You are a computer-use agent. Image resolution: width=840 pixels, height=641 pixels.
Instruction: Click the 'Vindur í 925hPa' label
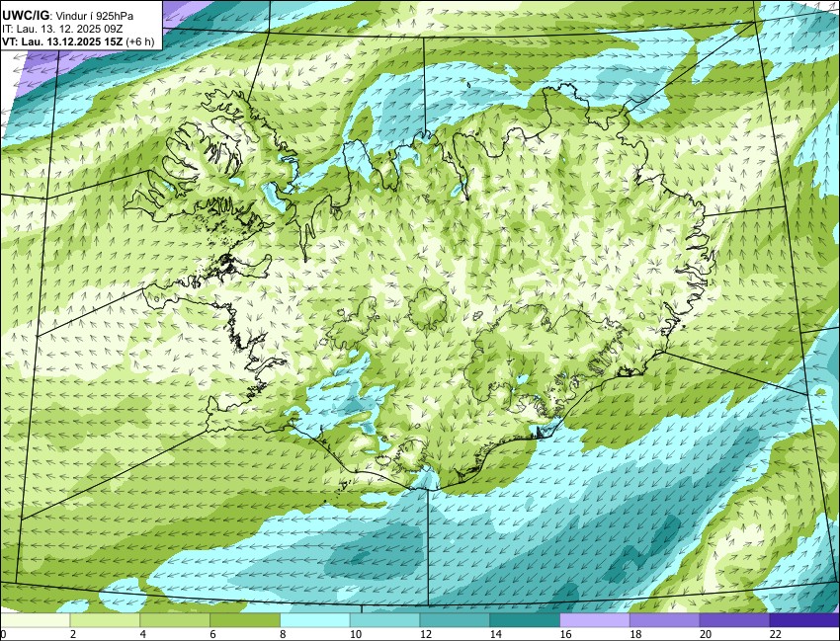[x=95, y=16]
